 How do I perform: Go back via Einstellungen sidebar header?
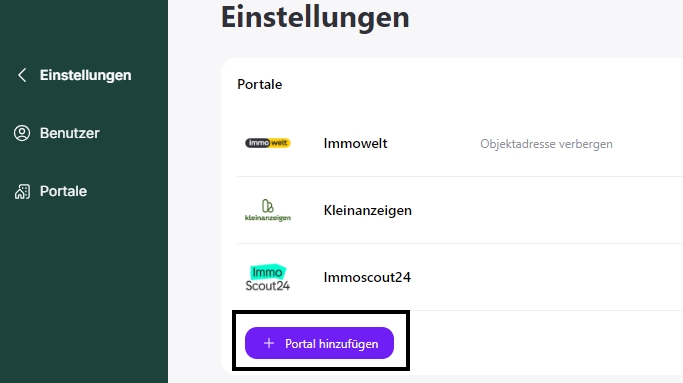(x=85, y=75)
